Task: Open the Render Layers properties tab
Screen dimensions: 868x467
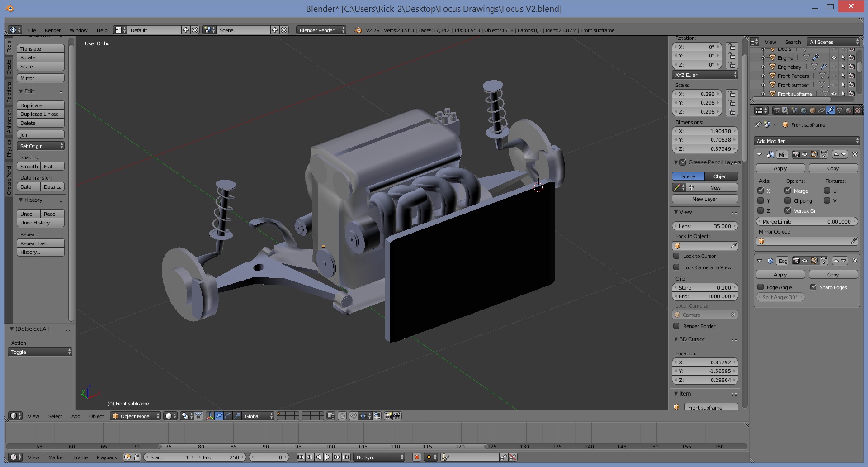Action: 785,110
